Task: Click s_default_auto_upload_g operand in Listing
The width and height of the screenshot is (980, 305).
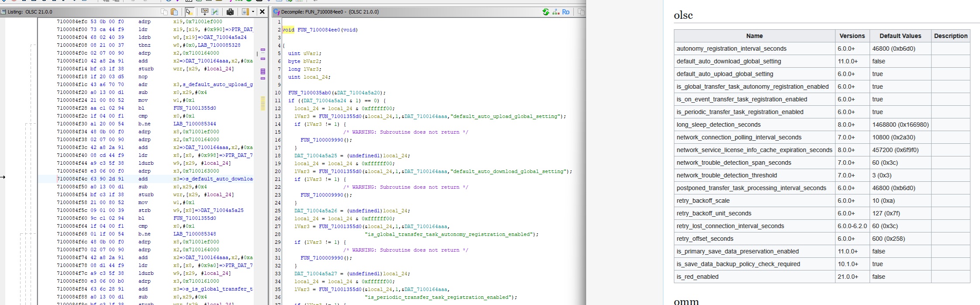Action: pyautogui.click(x=218, y=84)
